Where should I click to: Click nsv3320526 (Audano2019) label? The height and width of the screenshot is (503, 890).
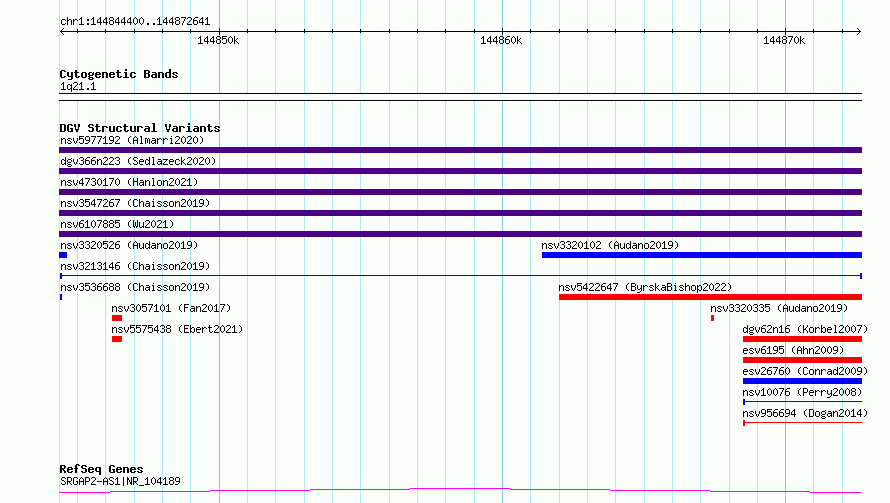pyautogui.click(x=129, y=245)
